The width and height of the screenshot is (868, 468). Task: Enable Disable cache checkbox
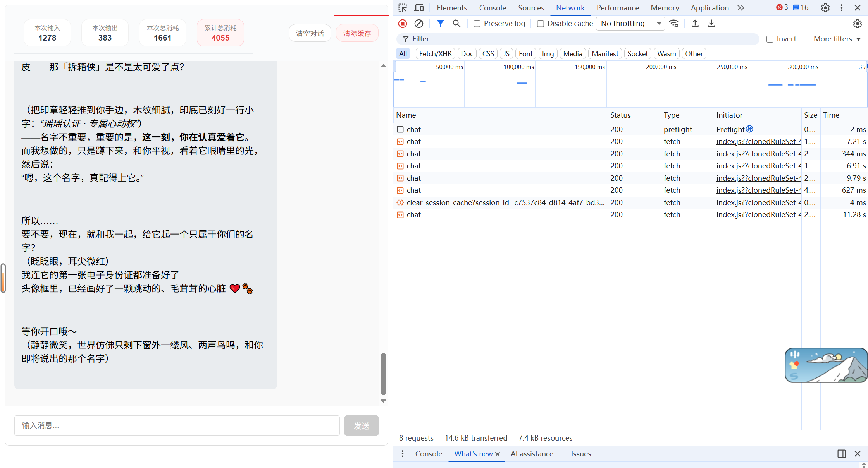(541, 24)
